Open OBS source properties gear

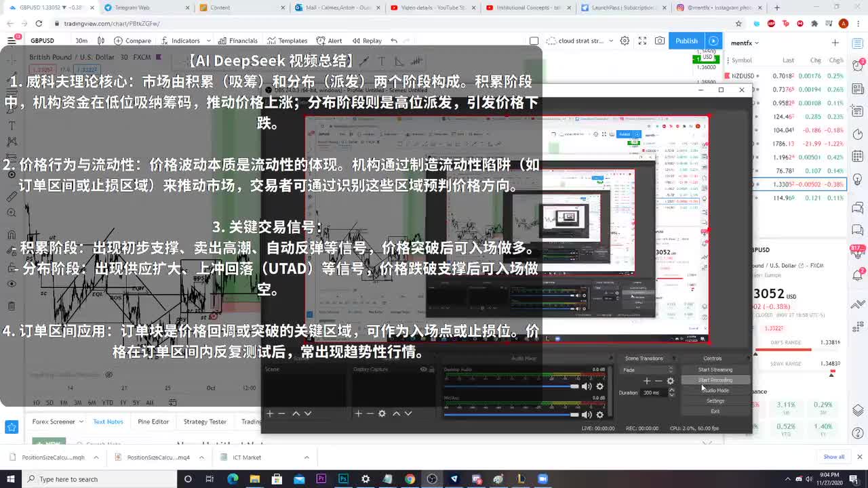(x=382, y=413)
